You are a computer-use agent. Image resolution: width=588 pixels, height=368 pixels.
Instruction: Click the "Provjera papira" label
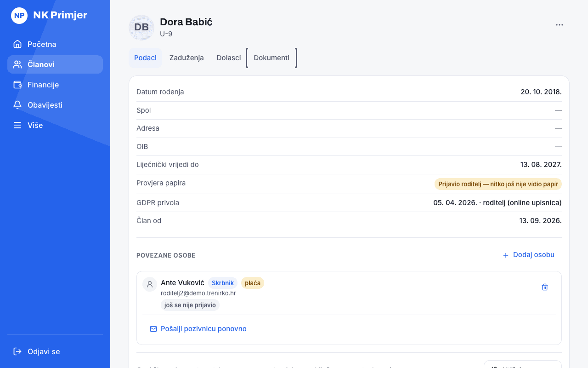[x=161, y=183]
